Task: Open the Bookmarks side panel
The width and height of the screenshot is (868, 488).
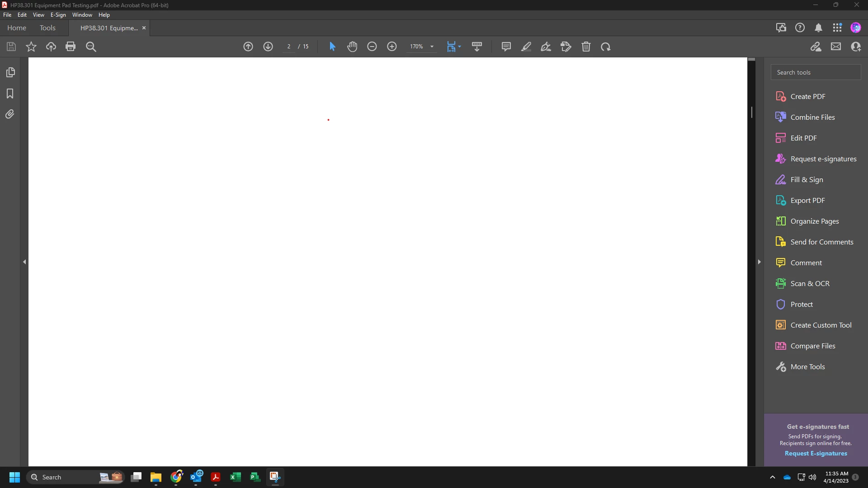Action: pyautogui.click(x=10, y=94)
